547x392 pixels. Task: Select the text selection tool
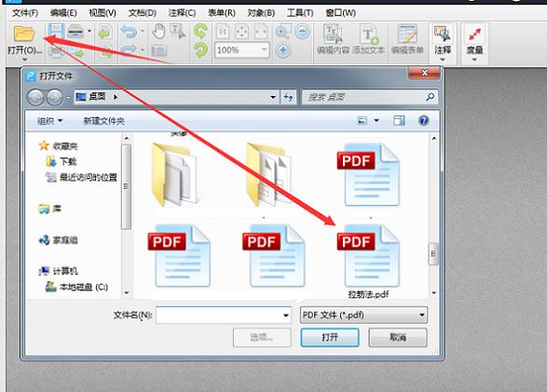pos(178,32)
